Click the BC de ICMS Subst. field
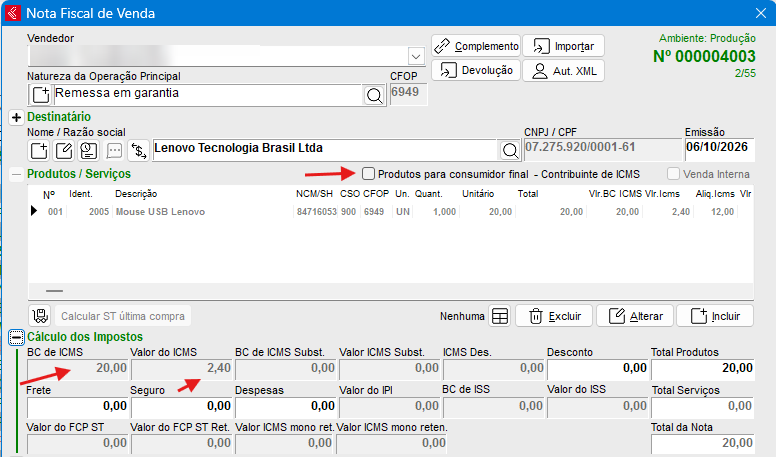 click(x=286, y=368)
